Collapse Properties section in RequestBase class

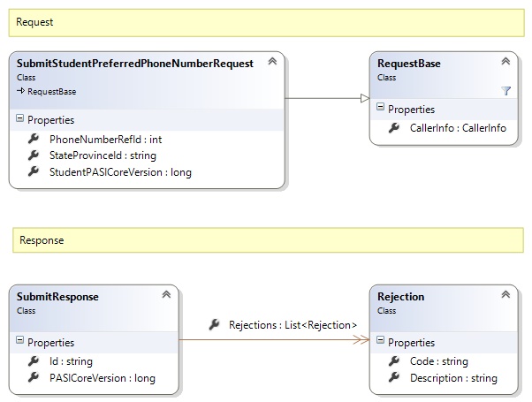point(381,109)
